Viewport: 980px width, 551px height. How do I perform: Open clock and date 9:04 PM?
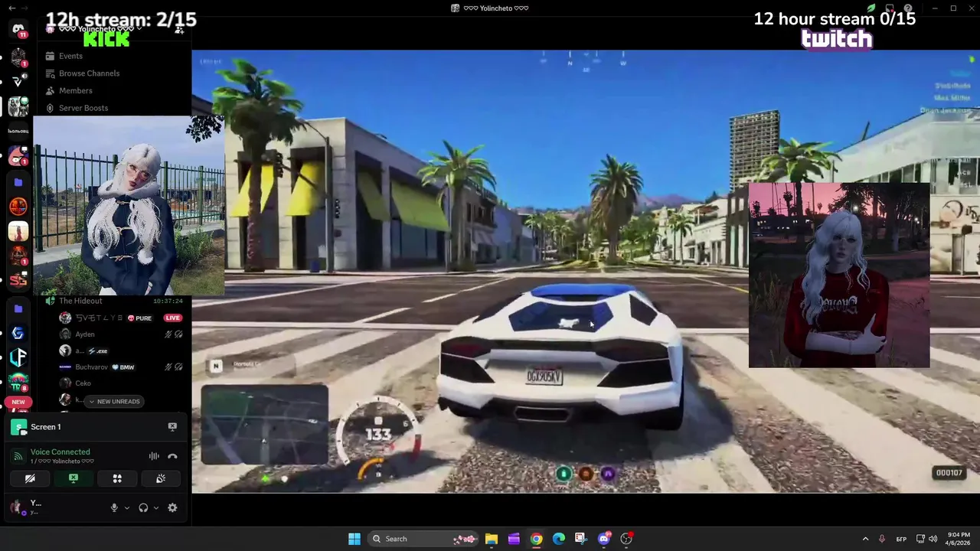point(959,539)
